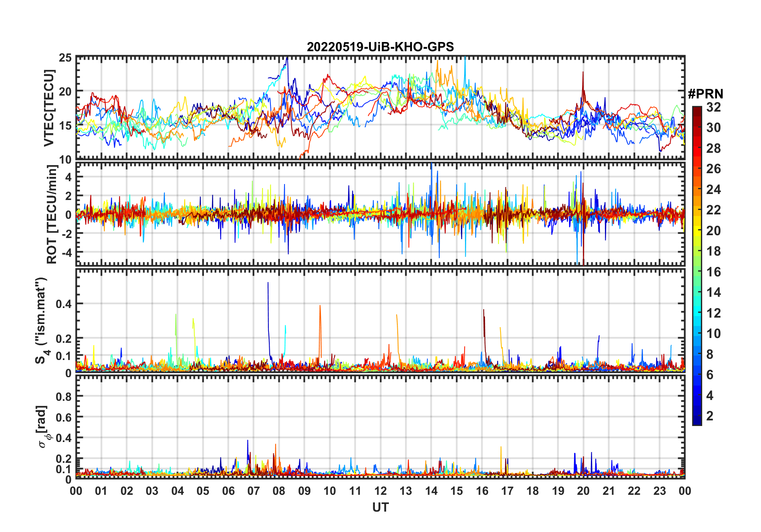Click tick value 0.4 on the S4 axis
761x532 pixels.
tap(64, 304)
